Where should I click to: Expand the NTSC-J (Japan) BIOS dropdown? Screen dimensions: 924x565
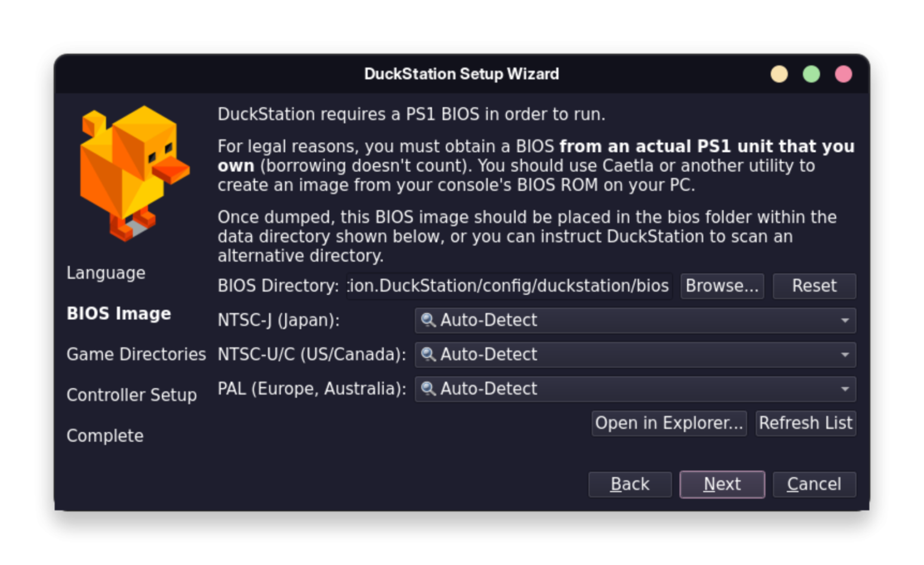(x=845, y=320)
